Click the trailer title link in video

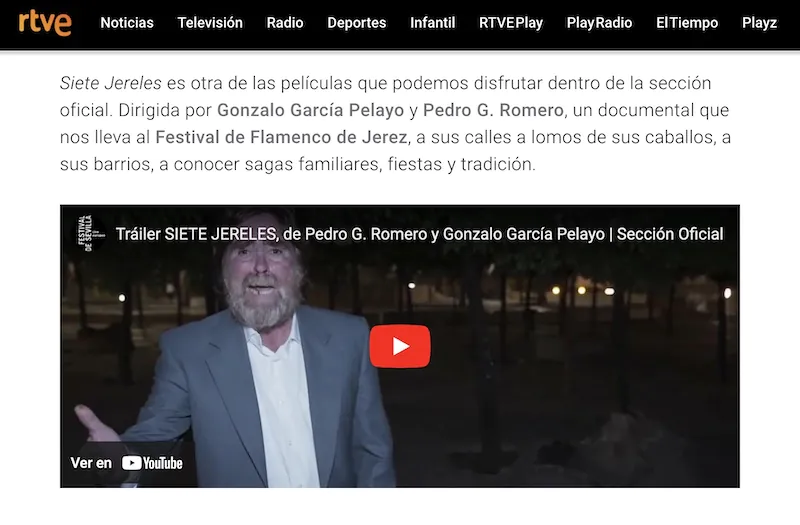point(419,234)
